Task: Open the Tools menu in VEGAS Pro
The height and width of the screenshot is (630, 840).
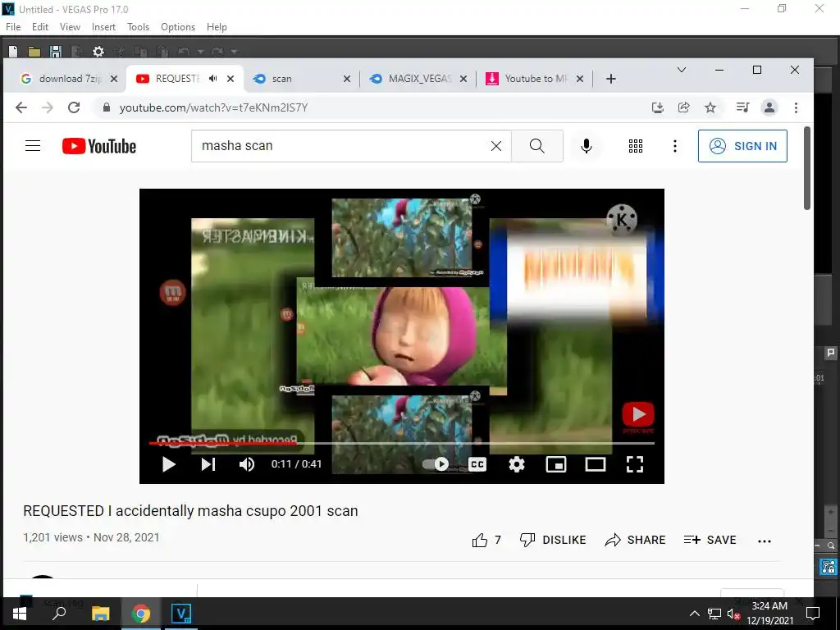Action: 138,27
